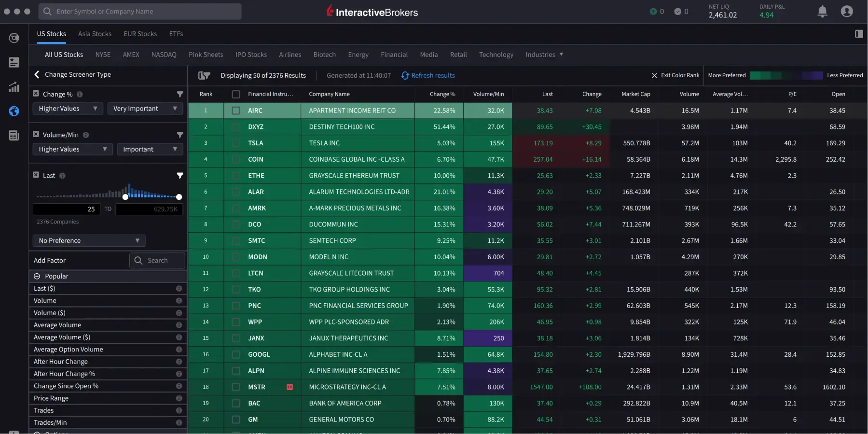Click the Enter Symbol or Company Name search field
This screenshot has height=434, width=868.
140,12
